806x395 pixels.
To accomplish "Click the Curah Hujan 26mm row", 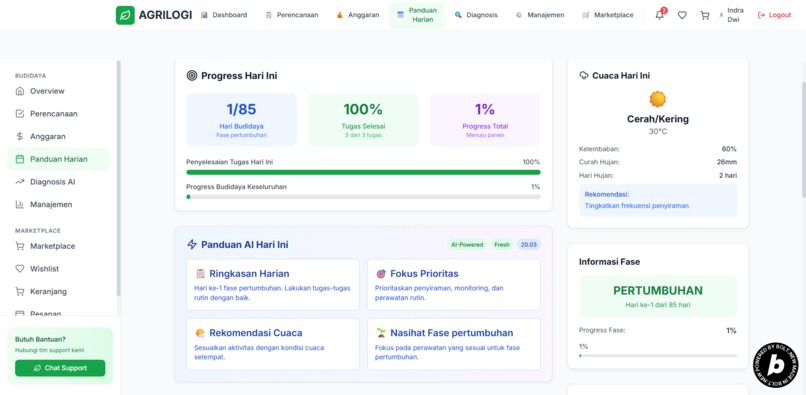I will 658,162.
